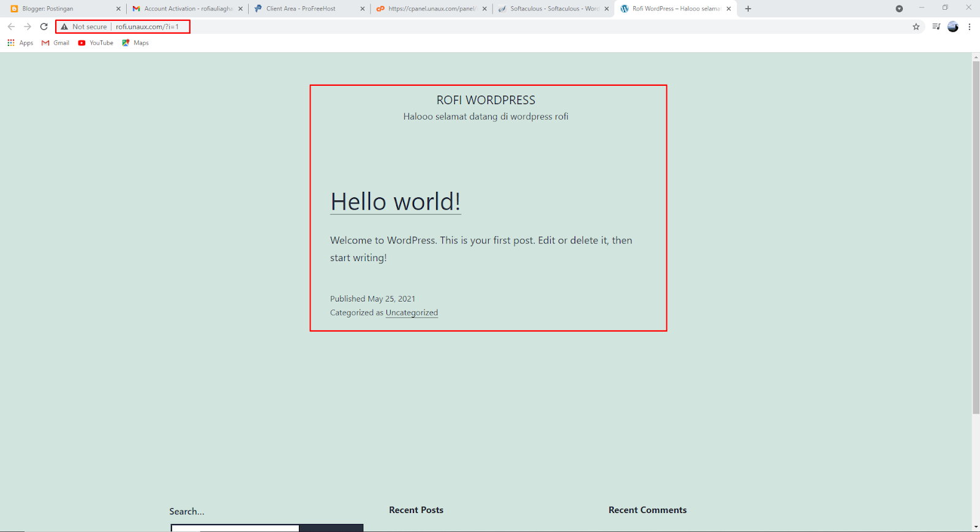
Task: Open the Uncategorized category link
Action: tap(412, 313)
